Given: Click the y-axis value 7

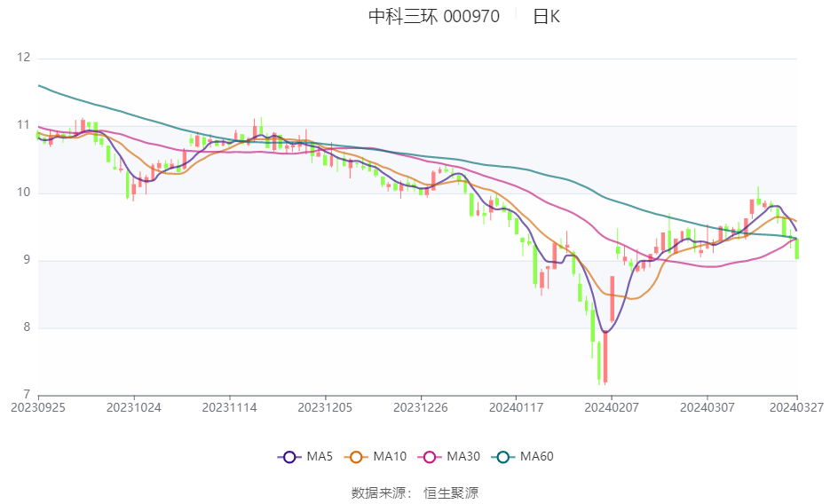Looking at the screenshot, I should click(27, 395).
